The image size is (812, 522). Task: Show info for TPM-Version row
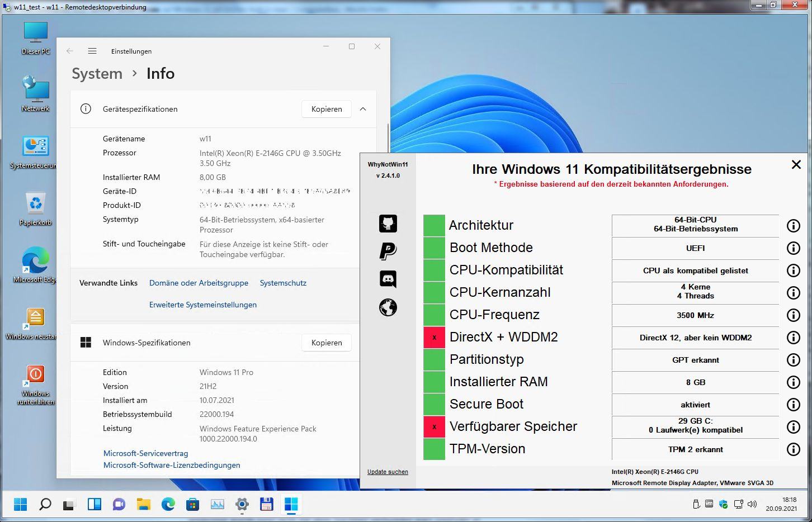(x=793, y=449)
